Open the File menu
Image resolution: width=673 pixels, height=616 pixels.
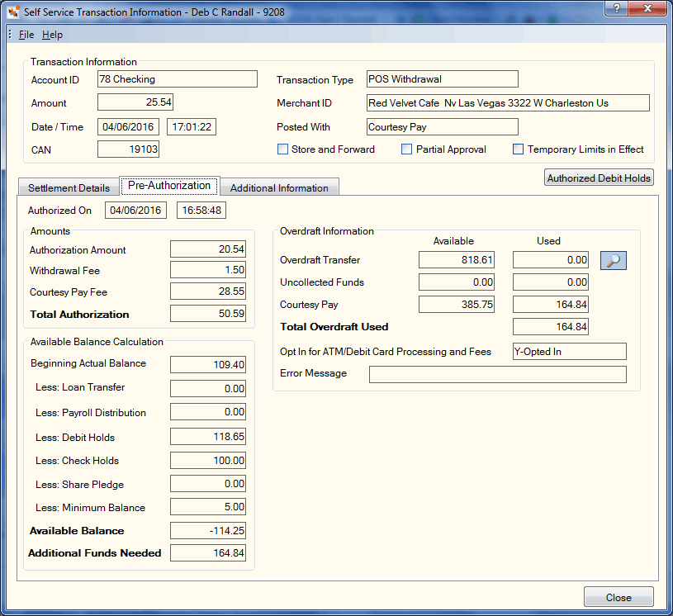pos(26,35)
